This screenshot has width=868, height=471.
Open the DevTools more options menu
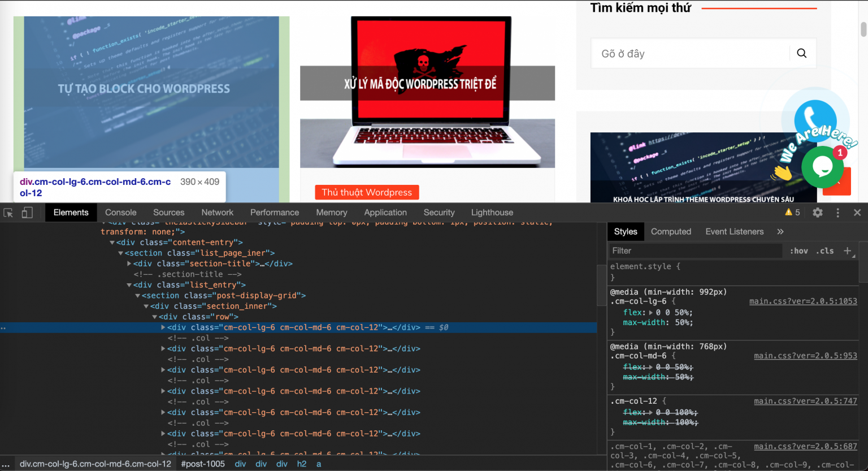838,213
